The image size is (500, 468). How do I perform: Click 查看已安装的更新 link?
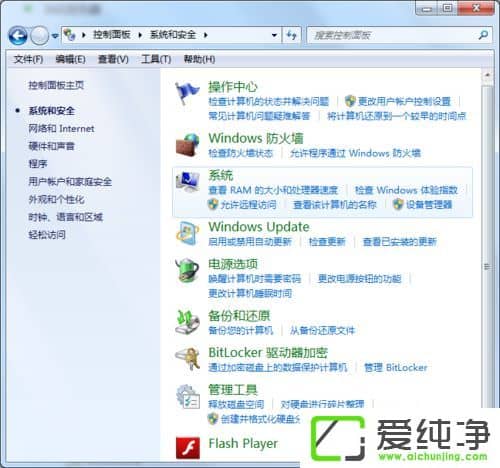(x=400, y=242)
